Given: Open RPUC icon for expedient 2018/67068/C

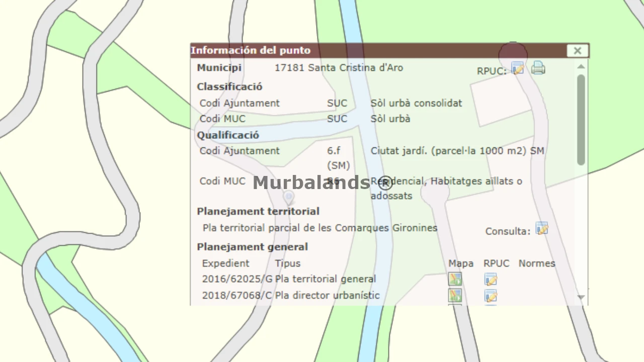Looking at the screenshot, I should [x=491, y=295].
